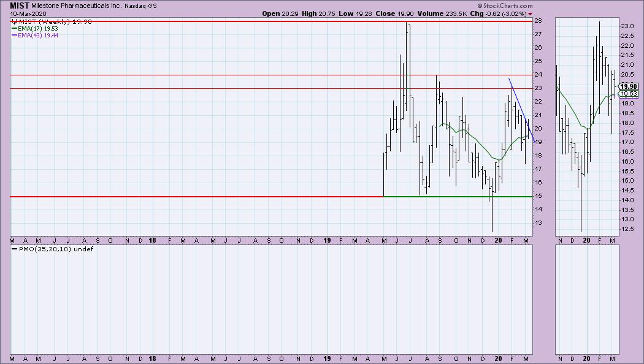Click the red resistance line at 23
Image resolution: width=644 pixels, height=364 pixels.
click(271, 89)
